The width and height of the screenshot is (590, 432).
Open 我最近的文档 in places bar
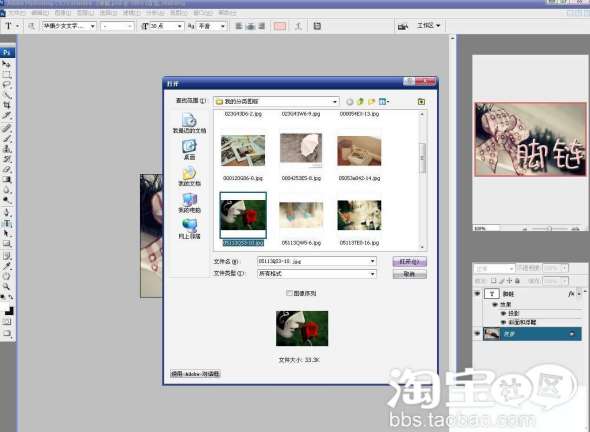pos(189,123)
